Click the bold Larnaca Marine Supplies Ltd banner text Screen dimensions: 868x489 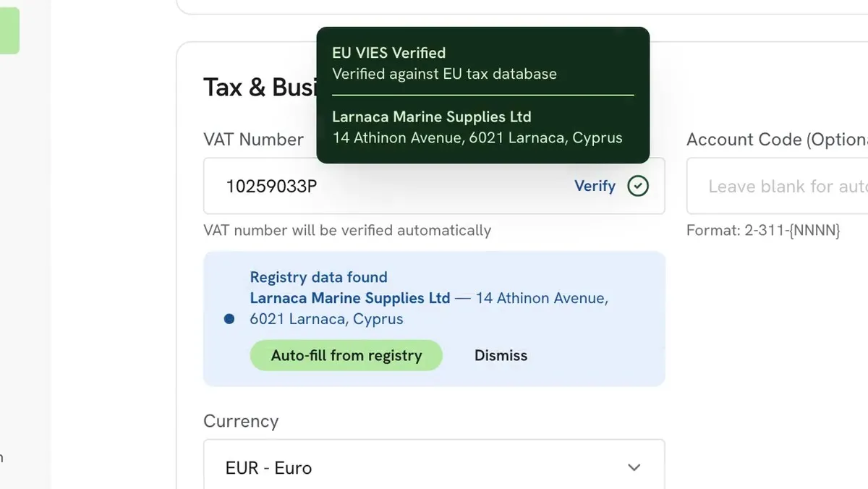click(350, 298)
